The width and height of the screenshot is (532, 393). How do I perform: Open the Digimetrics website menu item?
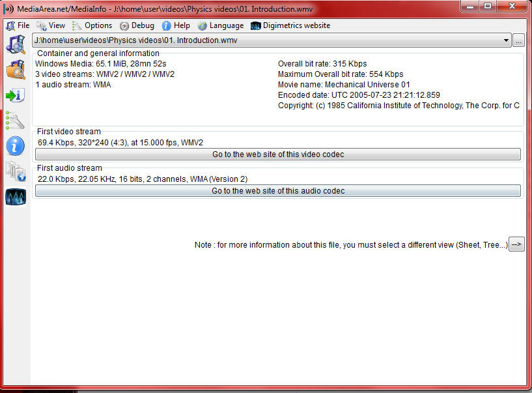[290, 25]
